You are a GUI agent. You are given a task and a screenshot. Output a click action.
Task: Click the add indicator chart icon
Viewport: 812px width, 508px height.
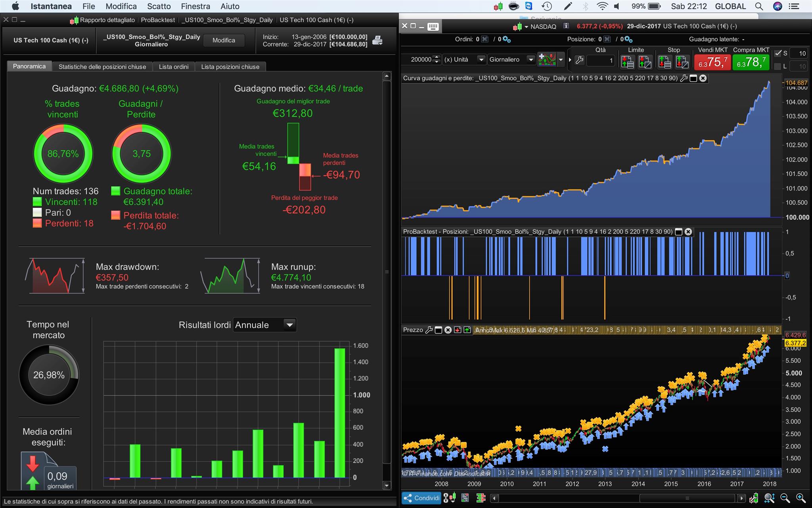(x=547, y=60)
